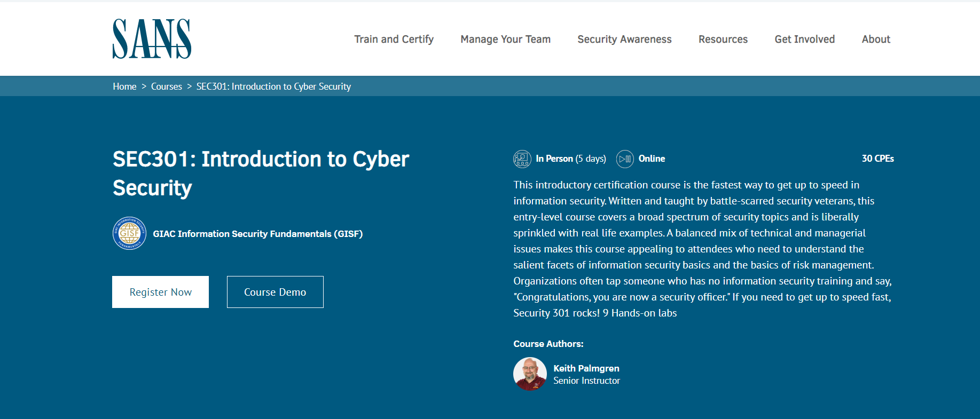Click the Course Demo button
This screenshot has height=419, width=980.
[x=275, y=292]
